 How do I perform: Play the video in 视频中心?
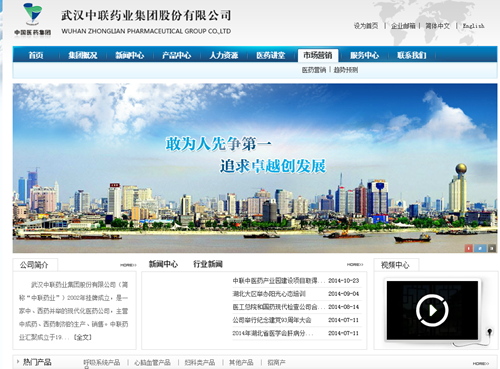click(x=432, y=310)
